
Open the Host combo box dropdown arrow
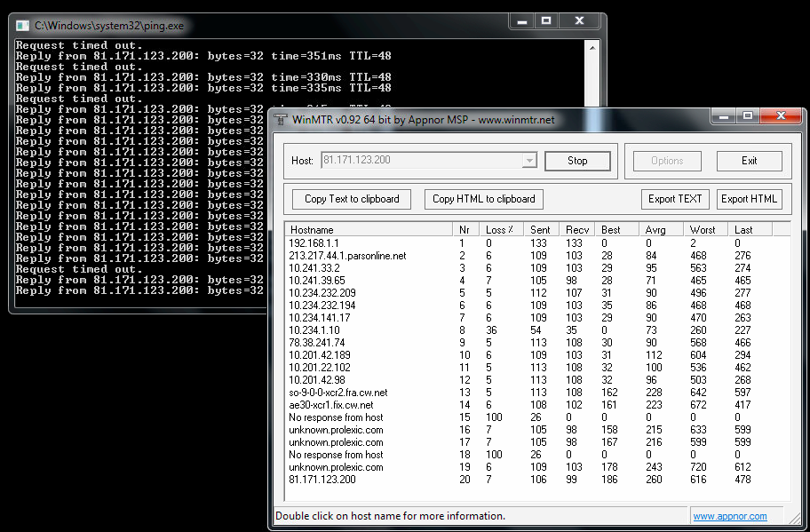[x=529, y=161]
